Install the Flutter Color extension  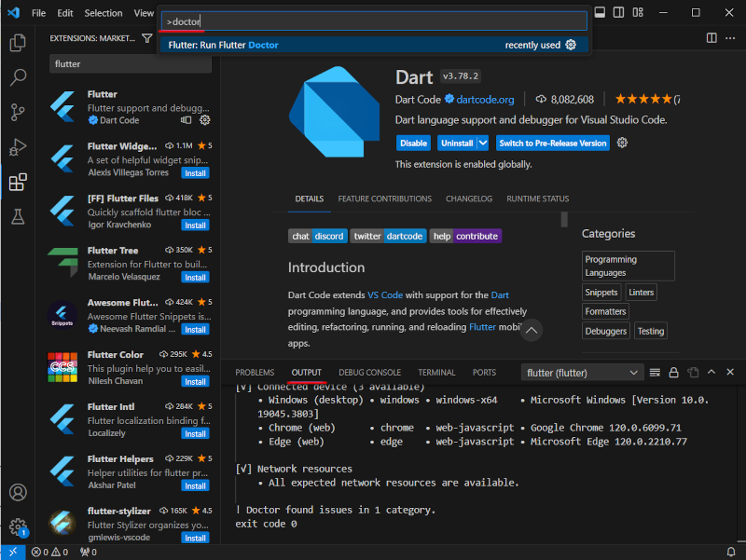point(195,381)
